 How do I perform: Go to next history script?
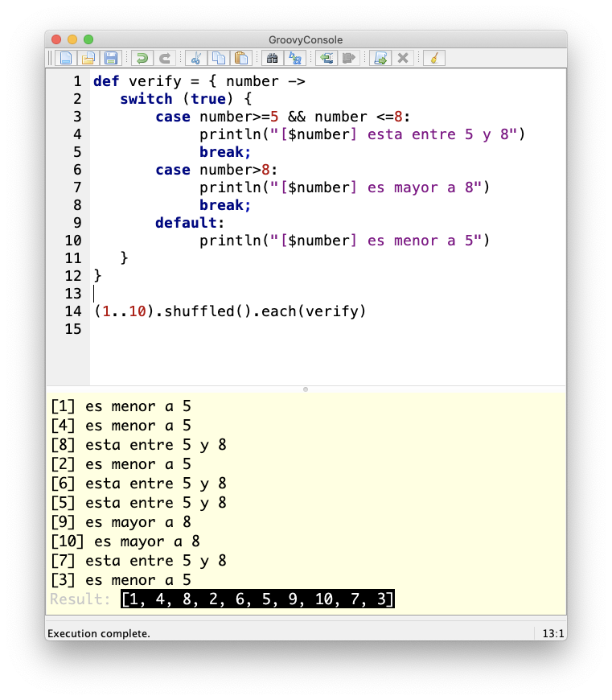click(x=349, y=58)
